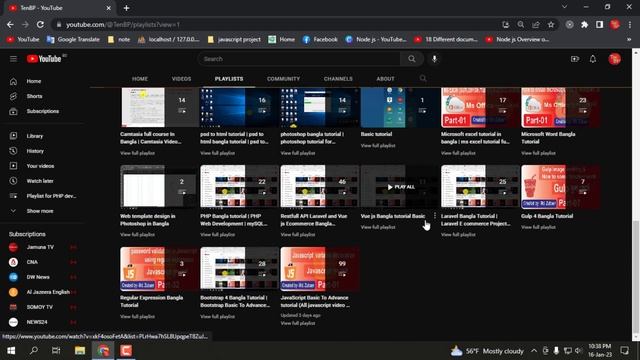Open Camtasia from taskbar
The image size is (640, 360).
126,351
